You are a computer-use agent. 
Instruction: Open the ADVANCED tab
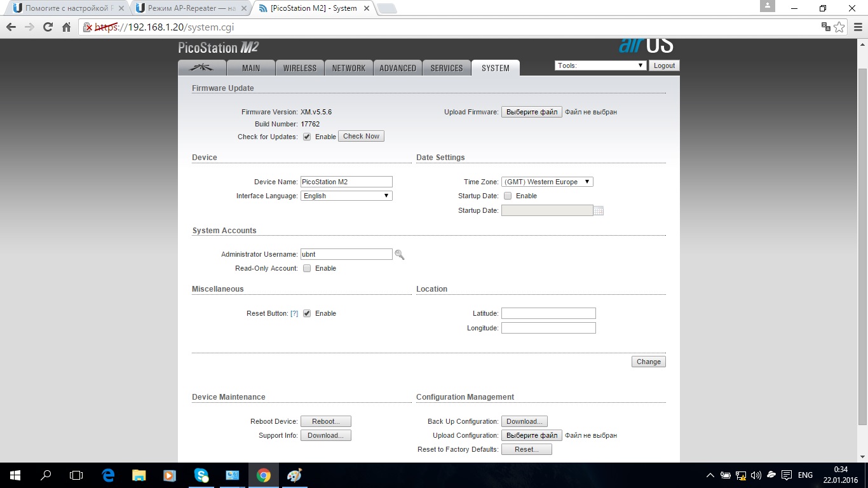tap(398, 68)
